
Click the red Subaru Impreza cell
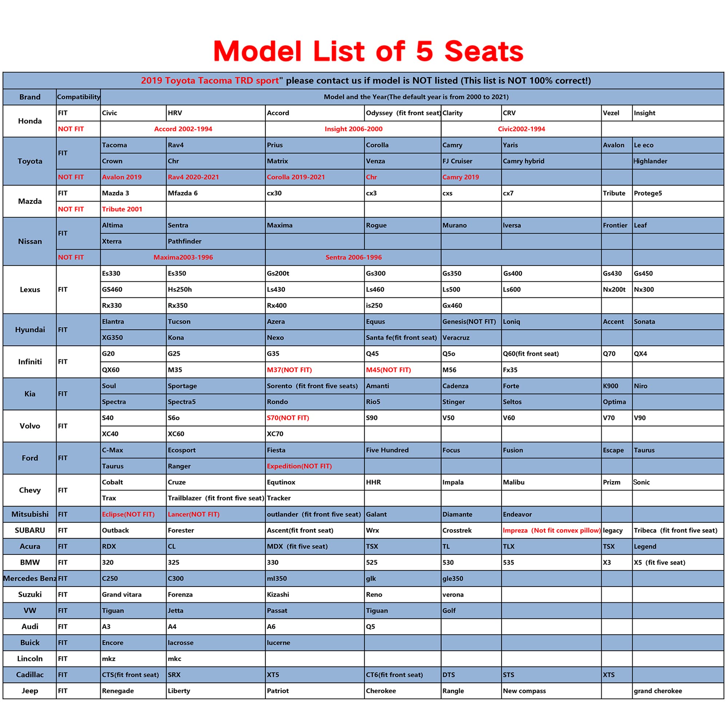[x=551, y=530]
